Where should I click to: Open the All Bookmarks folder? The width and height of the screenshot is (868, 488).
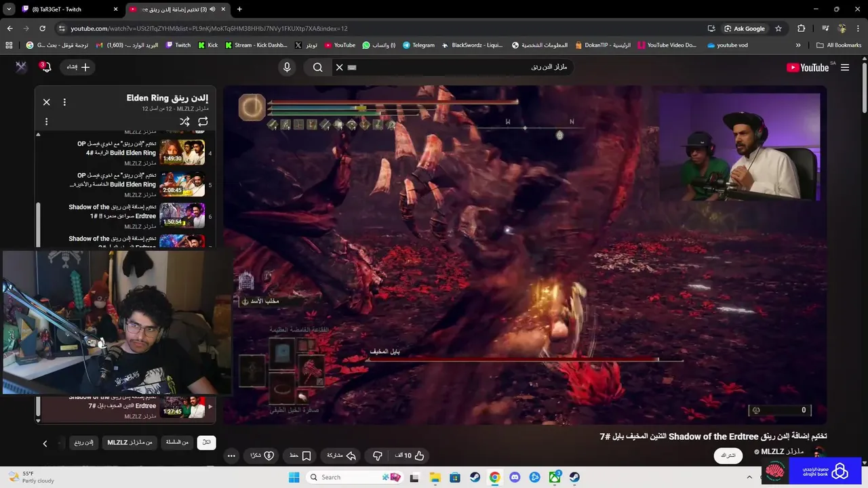[839, 45]
